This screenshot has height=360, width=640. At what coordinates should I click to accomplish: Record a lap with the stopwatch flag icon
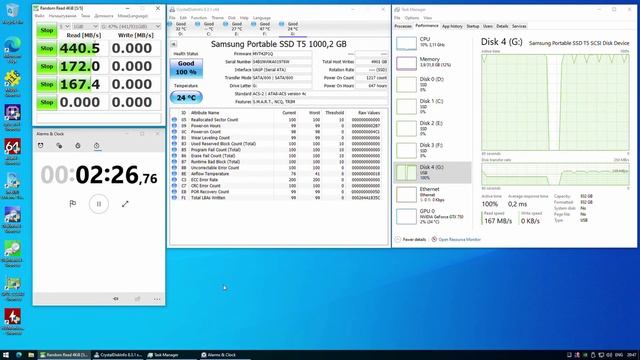[x=73, y=204]
